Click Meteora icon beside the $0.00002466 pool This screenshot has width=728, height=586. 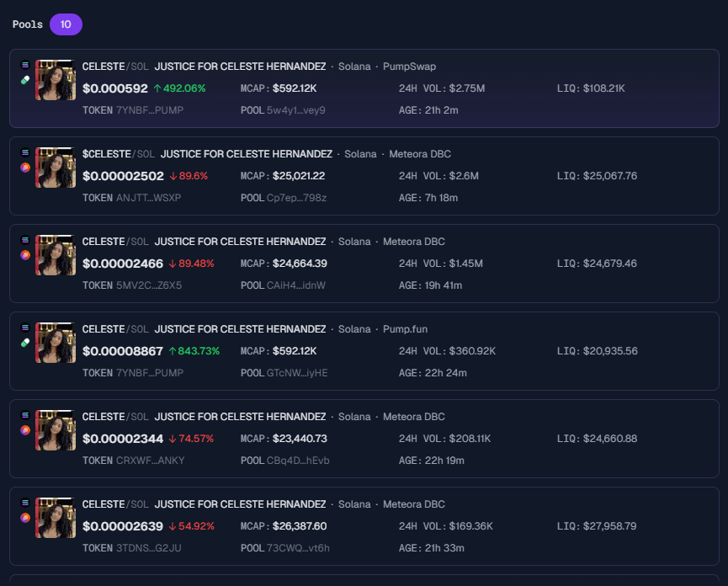(25, 255)
